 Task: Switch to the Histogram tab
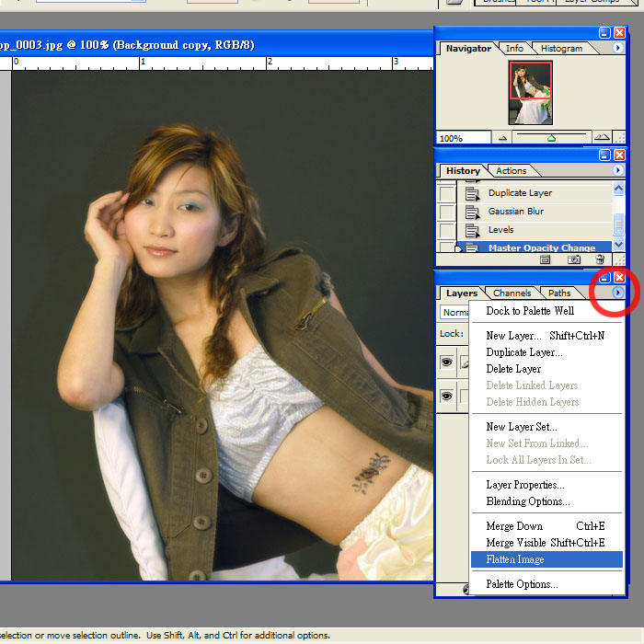[561, 48]
